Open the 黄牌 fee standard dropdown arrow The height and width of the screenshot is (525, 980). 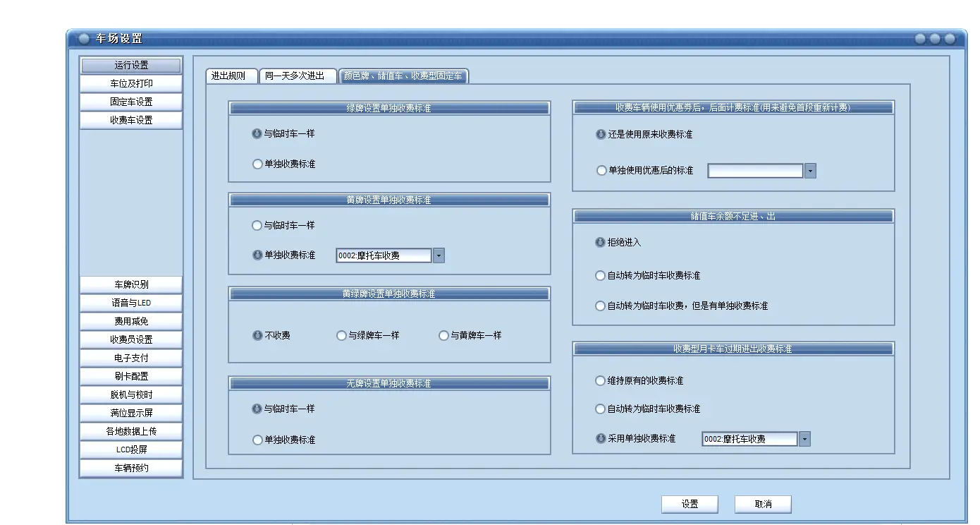(x=439, y=256)
